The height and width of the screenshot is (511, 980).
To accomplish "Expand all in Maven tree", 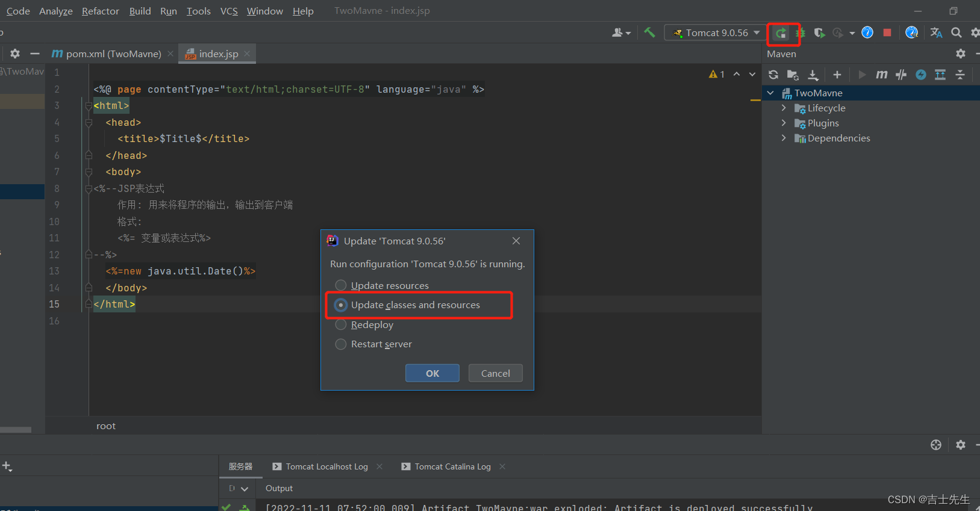I will point(940,75).
